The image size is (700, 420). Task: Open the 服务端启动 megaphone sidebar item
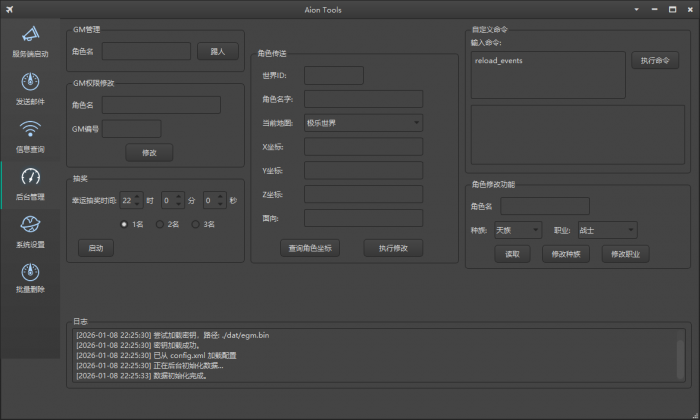(x=30, y=42)
